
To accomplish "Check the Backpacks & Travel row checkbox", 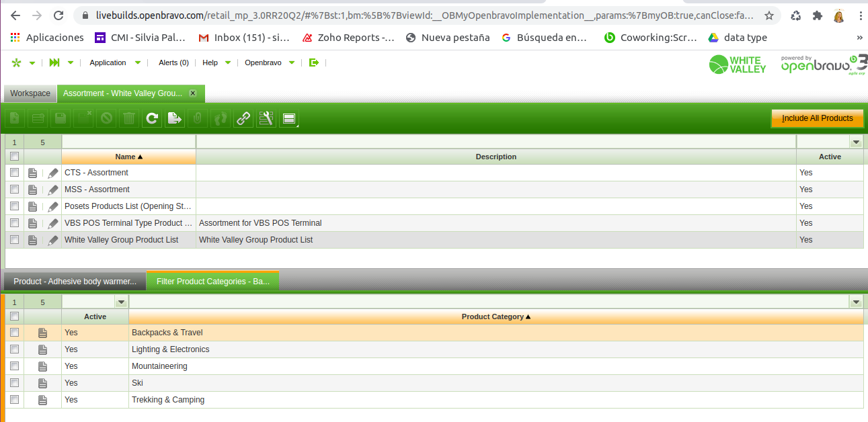I will (x=14, y=333).
